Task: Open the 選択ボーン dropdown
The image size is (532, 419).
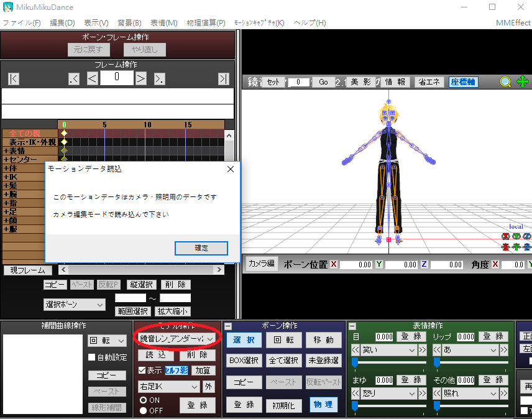Action: (75, 305)
